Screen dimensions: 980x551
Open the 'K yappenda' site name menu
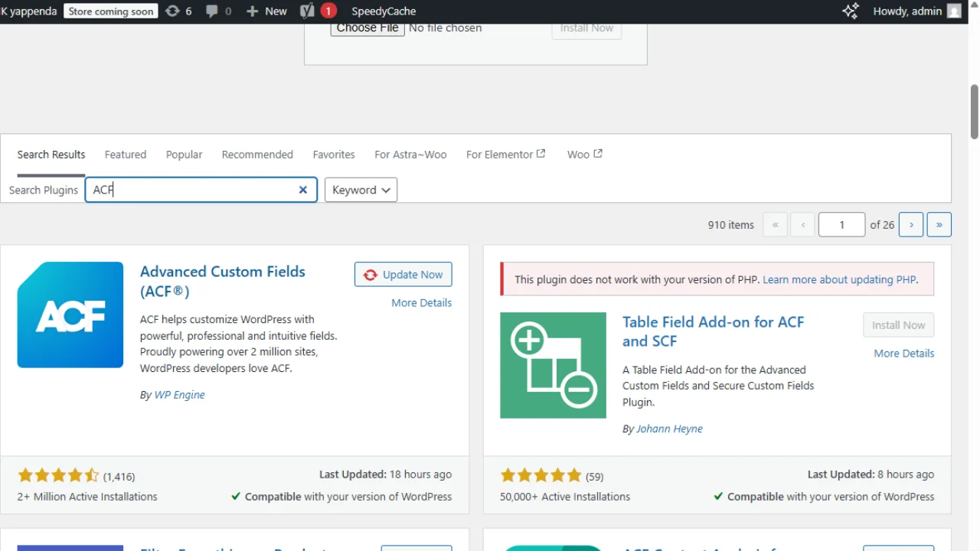tap(29, 11)
